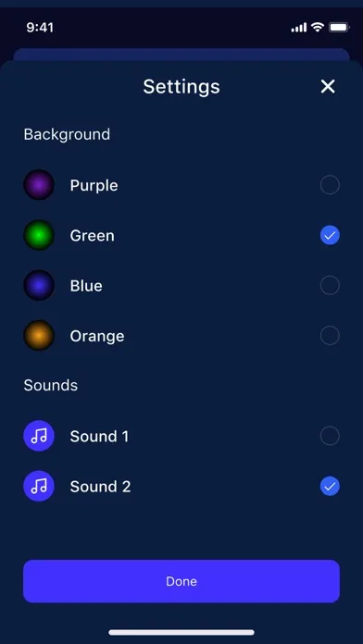The image size is (363, 644).
Task: Pick the blue glowing color swatch
Action: pyautogui.click(x=39, y=285)
